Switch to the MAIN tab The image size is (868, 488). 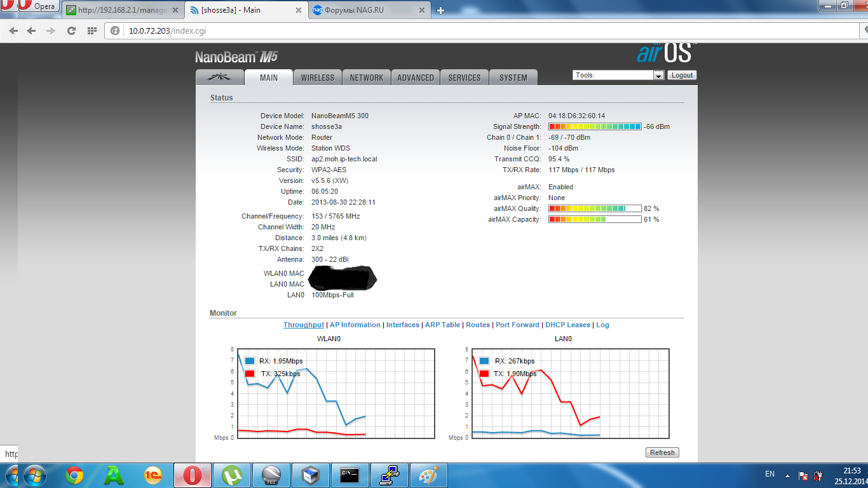(269, 78)
